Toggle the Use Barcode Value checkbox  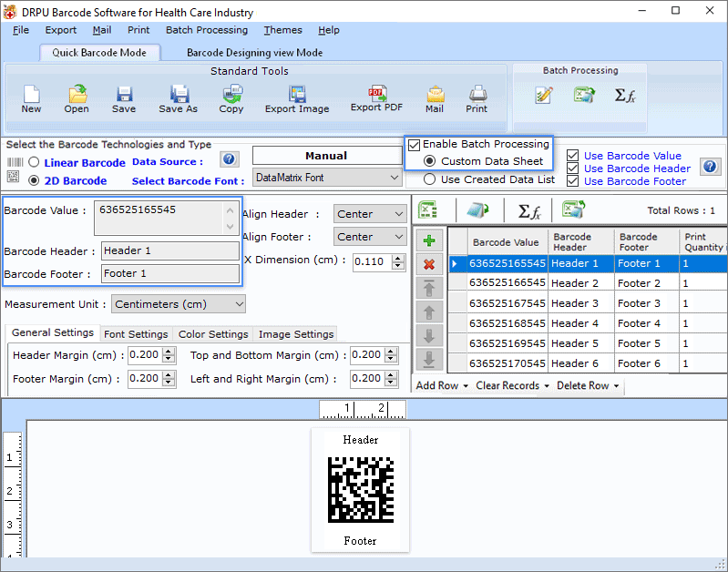click(573, 155)
